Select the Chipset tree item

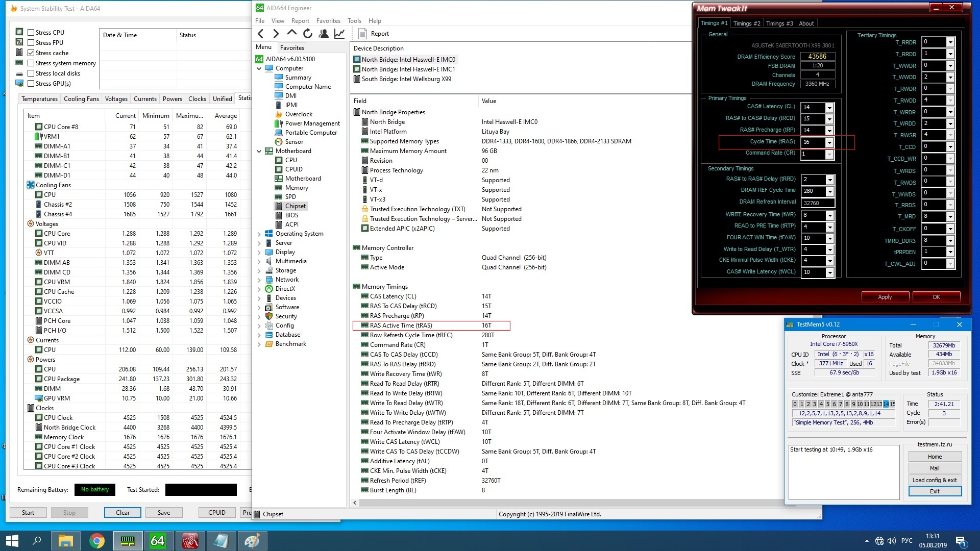point(296,206)
